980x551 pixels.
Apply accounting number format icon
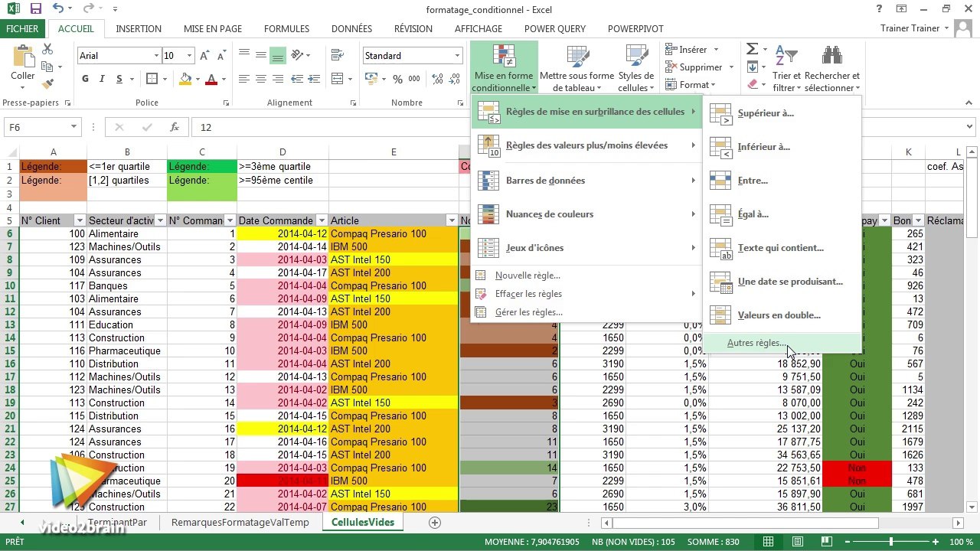pos(371,79)
